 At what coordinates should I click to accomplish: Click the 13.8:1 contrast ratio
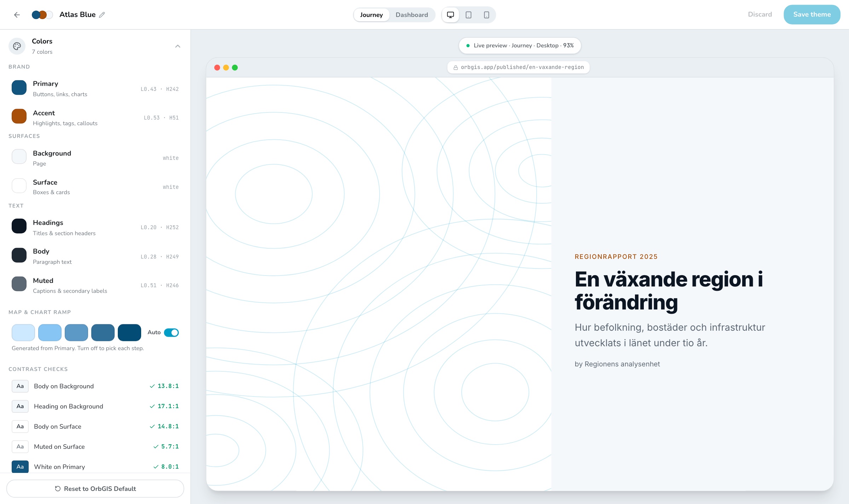pos(168,386)
